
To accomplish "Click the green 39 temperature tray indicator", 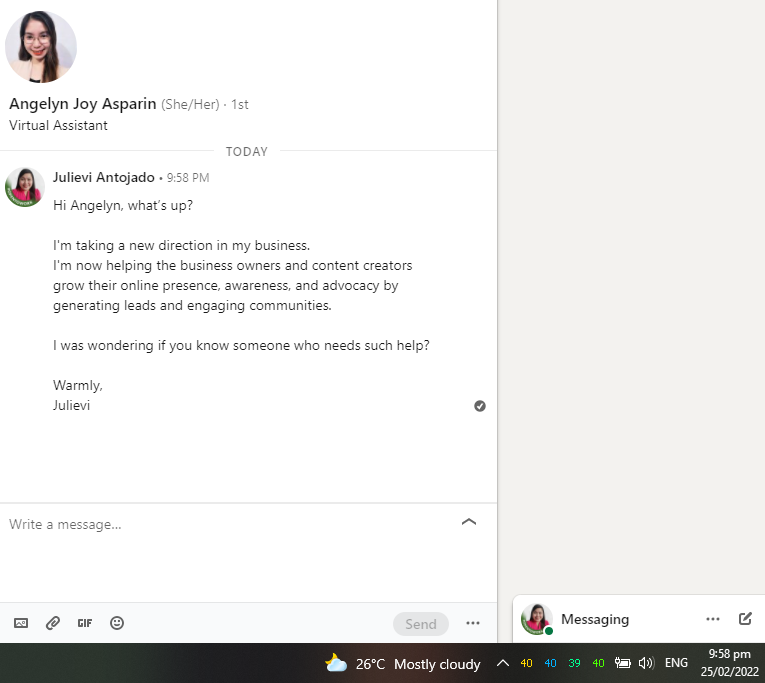I will (x=574, y=663).
